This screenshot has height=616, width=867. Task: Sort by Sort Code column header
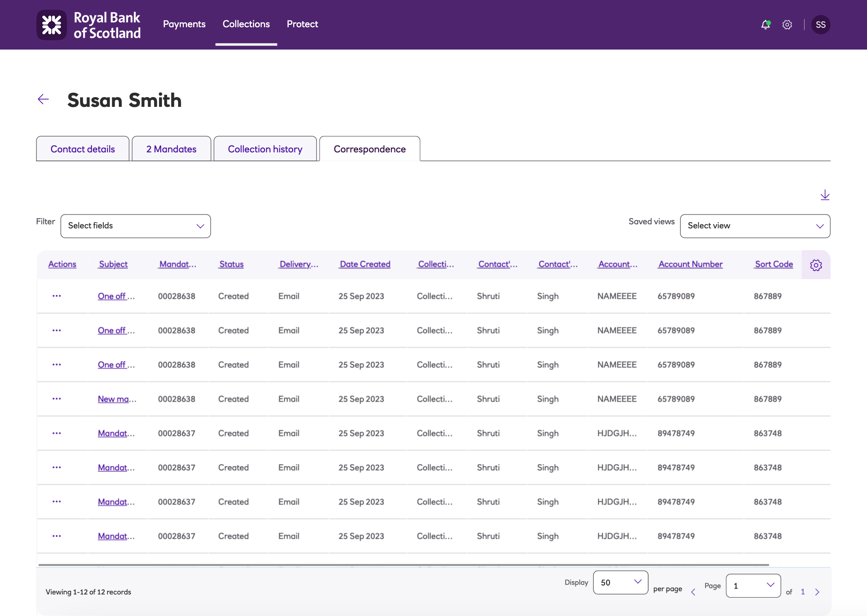click(x=773, y=264)
